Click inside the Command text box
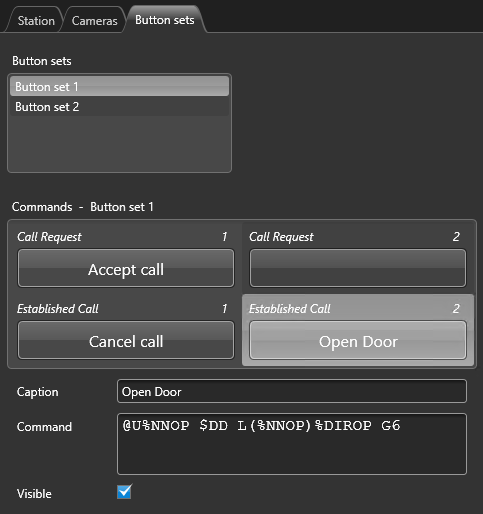The width and height of the screenshot is (483, 514). click(292, 444)
